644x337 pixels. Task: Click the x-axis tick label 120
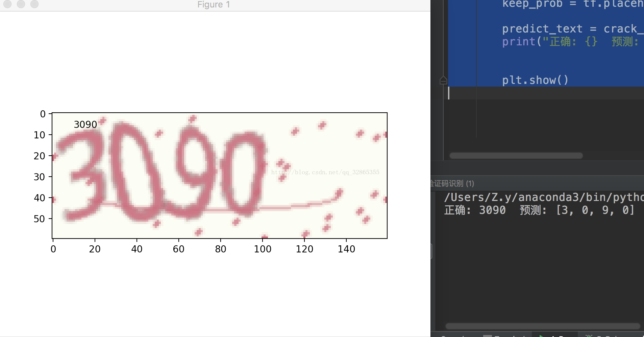(x=304, y=249)
